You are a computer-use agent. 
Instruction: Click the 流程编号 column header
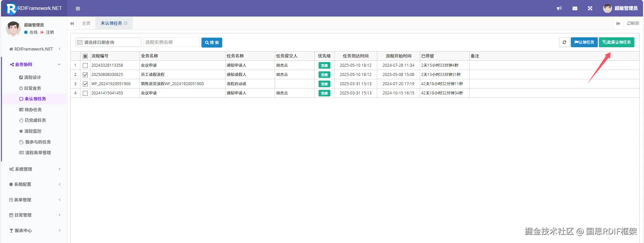[115, 56]
